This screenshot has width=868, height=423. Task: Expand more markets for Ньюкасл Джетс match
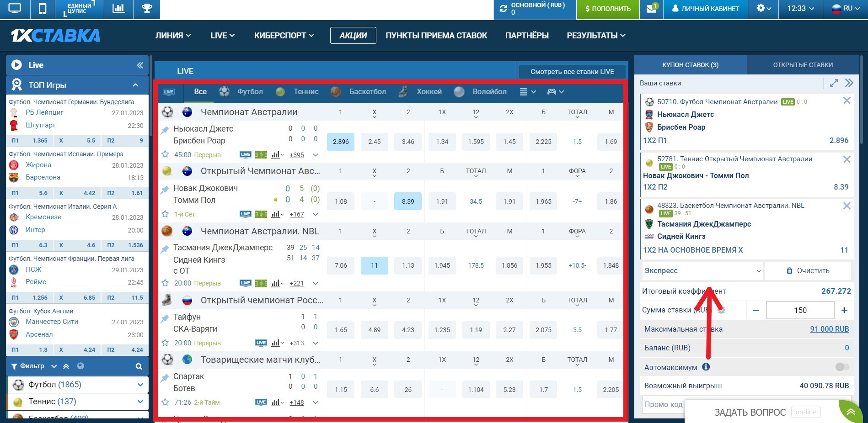click(316, 155)
